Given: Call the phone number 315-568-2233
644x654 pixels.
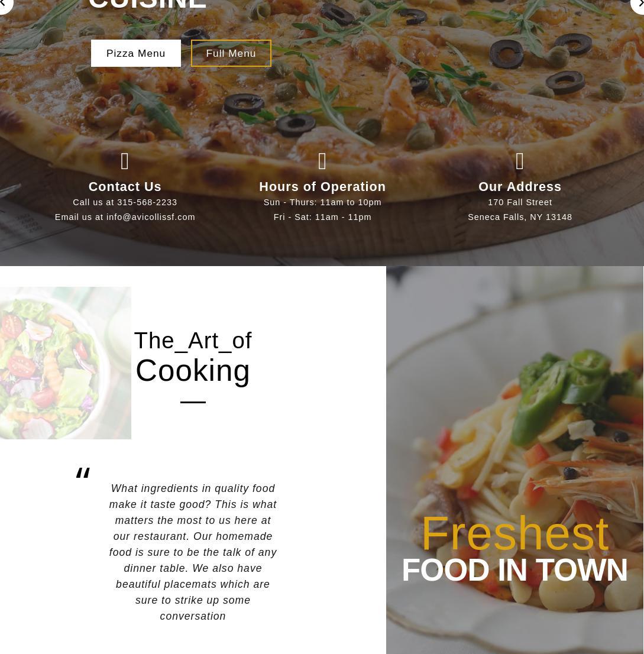Looking at the screenshot, I should click(147, 202).
